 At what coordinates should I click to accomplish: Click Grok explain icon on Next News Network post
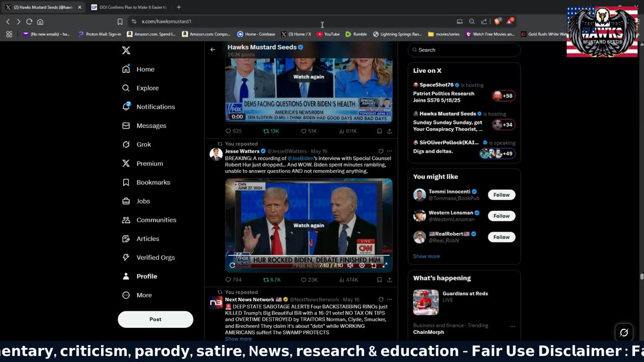381,299
